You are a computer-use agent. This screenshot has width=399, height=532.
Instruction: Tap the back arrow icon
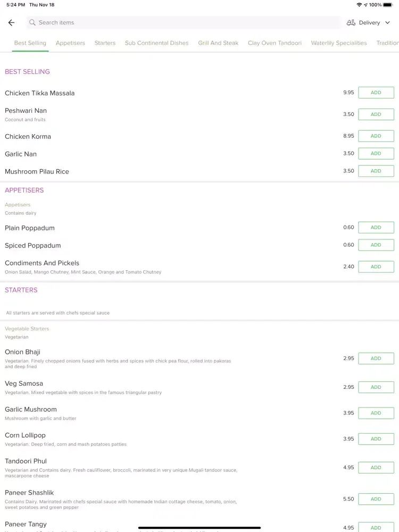pos(12,23)
